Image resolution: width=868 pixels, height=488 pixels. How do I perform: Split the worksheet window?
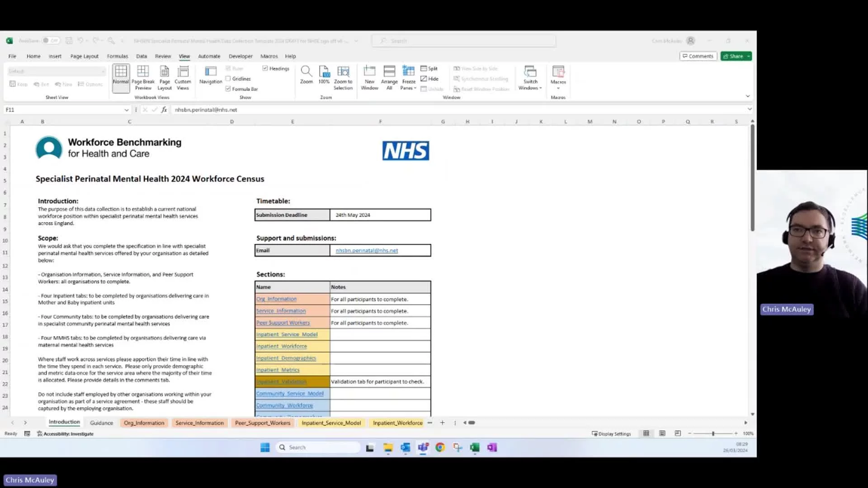(429, 69)
